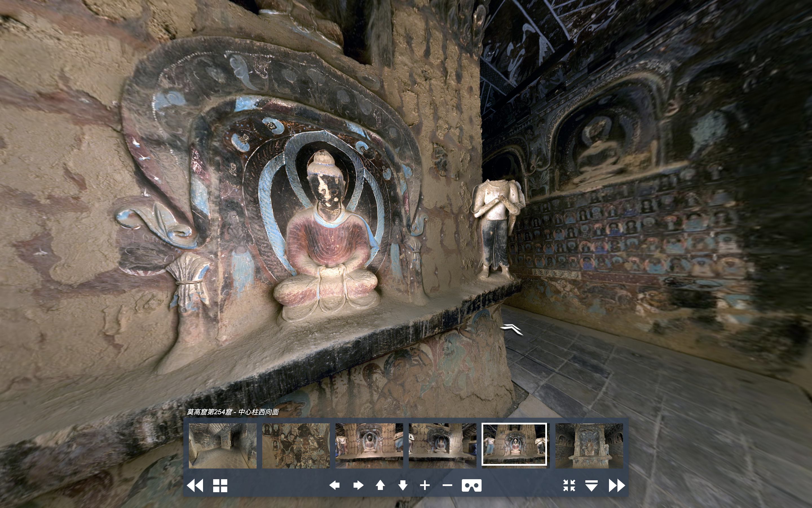The image size is (812, 508).
Task: Go to the previous scene with double-left arrows
Action: [195, 485]
